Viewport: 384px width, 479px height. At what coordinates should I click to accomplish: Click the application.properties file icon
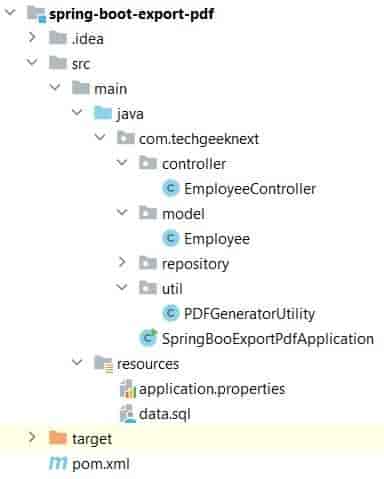click(x=128, y=389)
